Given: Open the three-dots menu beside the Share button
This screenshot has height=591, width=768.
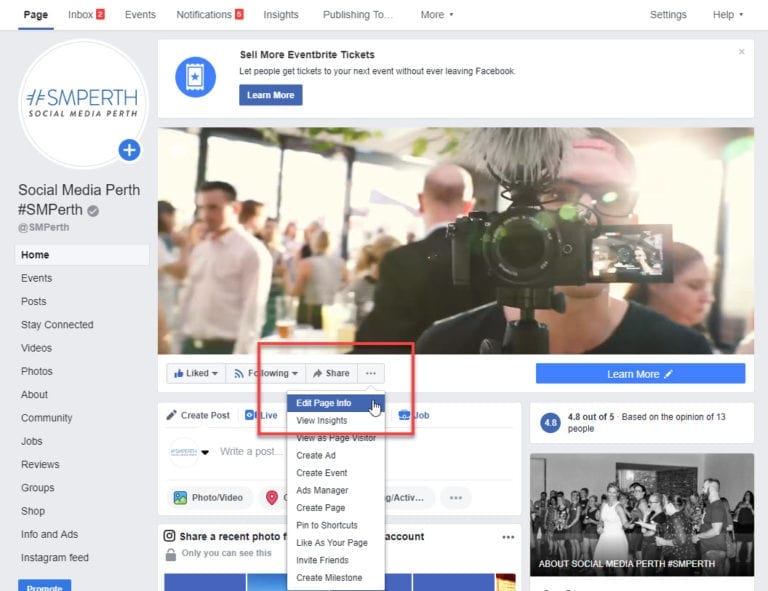Looking at the screenshot, I should [371, 373].
